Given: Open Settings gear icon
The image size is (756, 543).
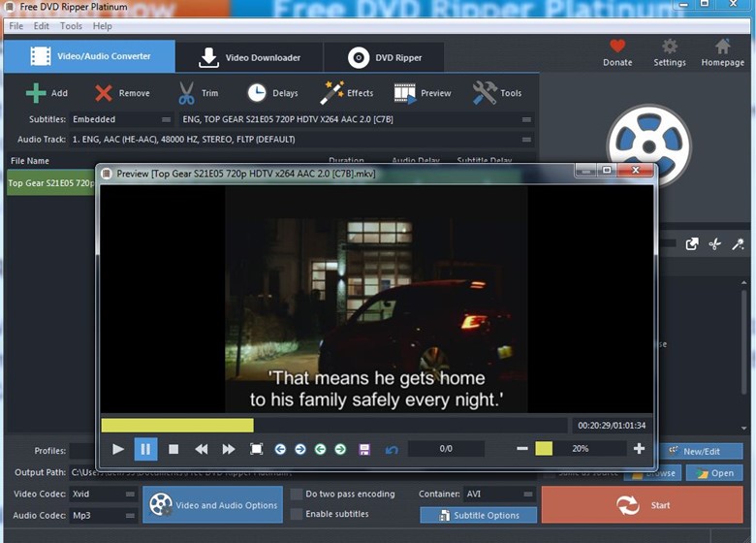Looking at the screenshot, I should point(669,52).
